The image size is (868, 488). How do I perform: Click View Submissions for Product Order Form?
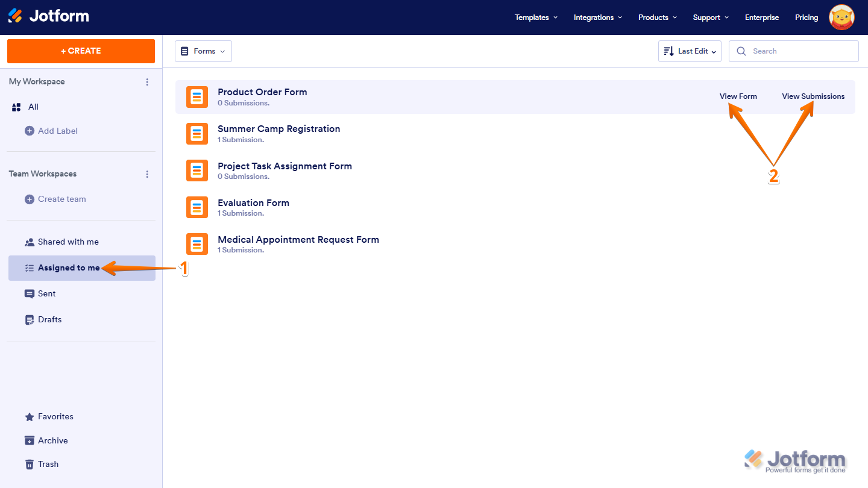pos(813,96)
